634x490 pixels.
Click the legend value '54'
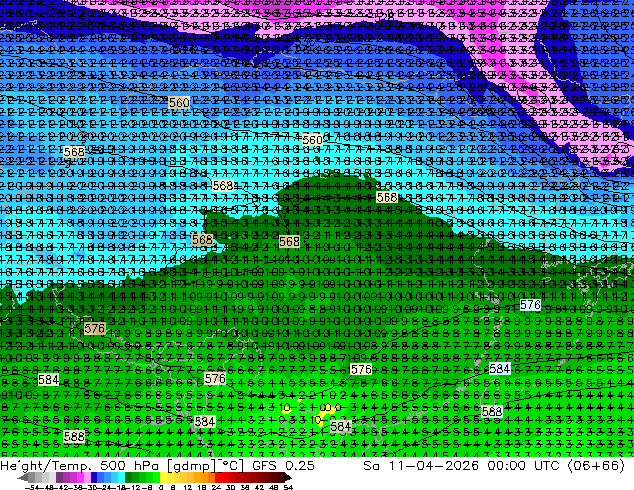(x=288, y=488)
